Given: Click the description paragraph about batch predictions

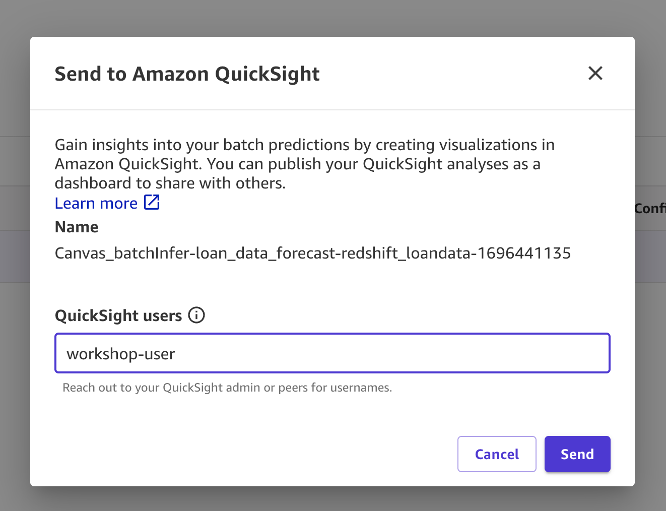Looking at the screenshot, I should [x=304, y=164].
